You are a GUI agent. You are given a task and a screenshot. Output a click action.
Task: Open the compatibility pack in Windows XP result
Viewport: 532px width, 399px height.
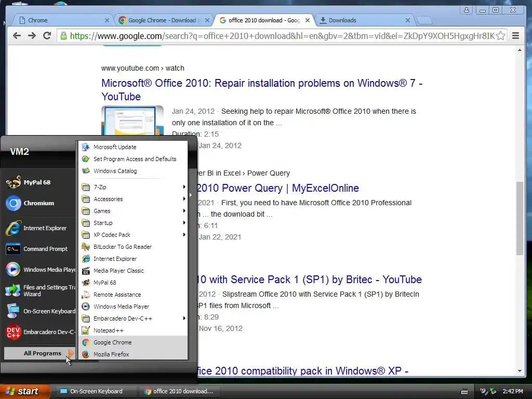coord(303,370)
